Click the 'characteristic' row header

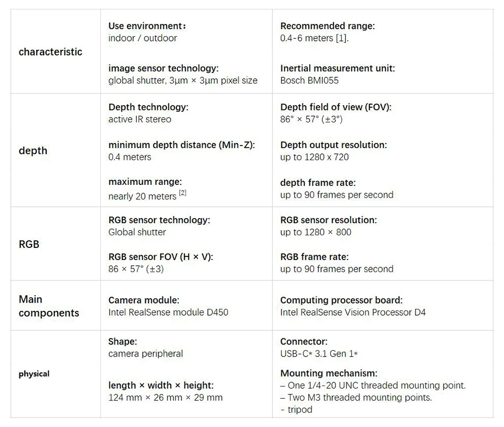tap(50, 51)
